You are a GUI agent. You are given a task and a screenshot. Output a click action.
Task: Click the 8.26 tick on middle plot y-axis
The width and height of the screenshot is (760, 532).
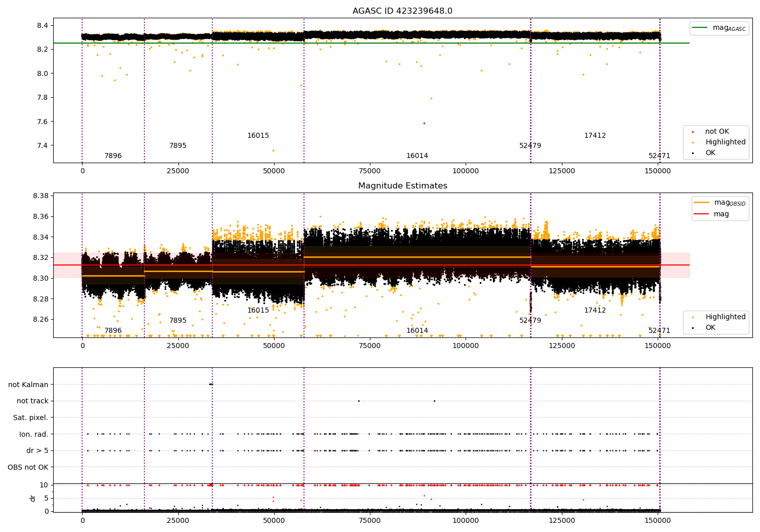(x=41, y=320)
